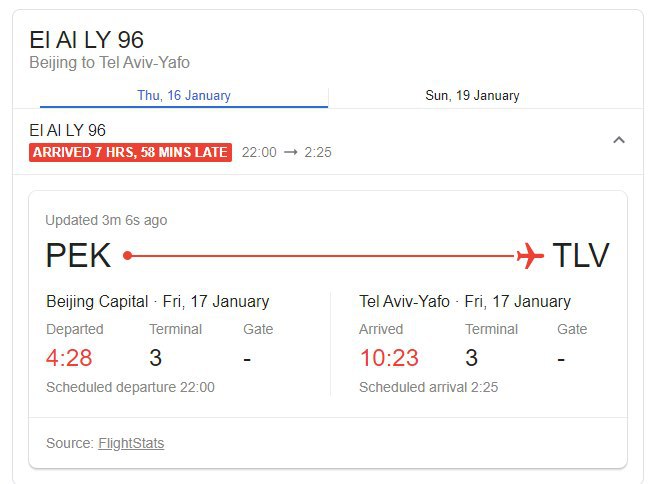The height and width of the screenshot is (484, 664).
Task: Click the Scheduled departure 22:00 text
Action: click(130, 387)
